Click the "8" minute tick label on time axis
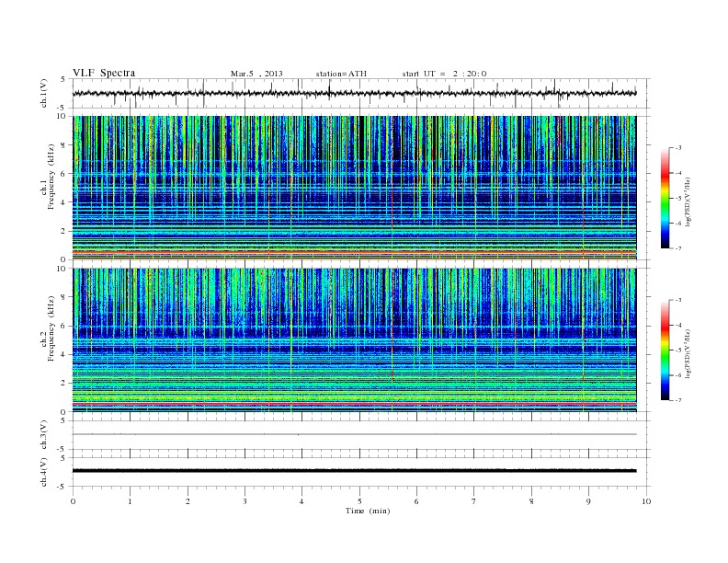 pyautogui.click(x=531, y=501)
